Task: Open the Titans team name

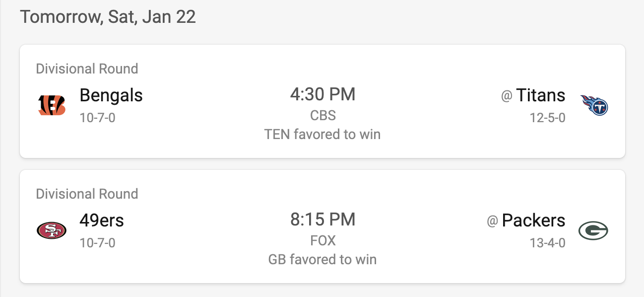Action: coord(540,95)
